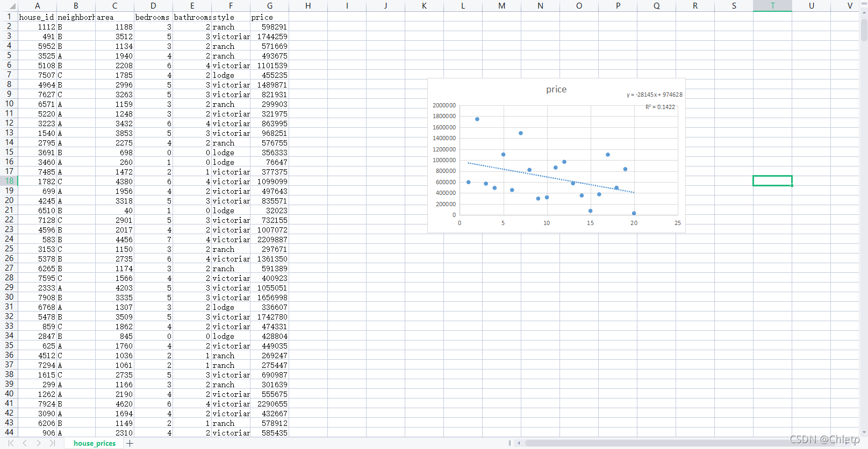The image size is (868, 449).
Task: Click the area header cell
Action: tap(114, 17)
